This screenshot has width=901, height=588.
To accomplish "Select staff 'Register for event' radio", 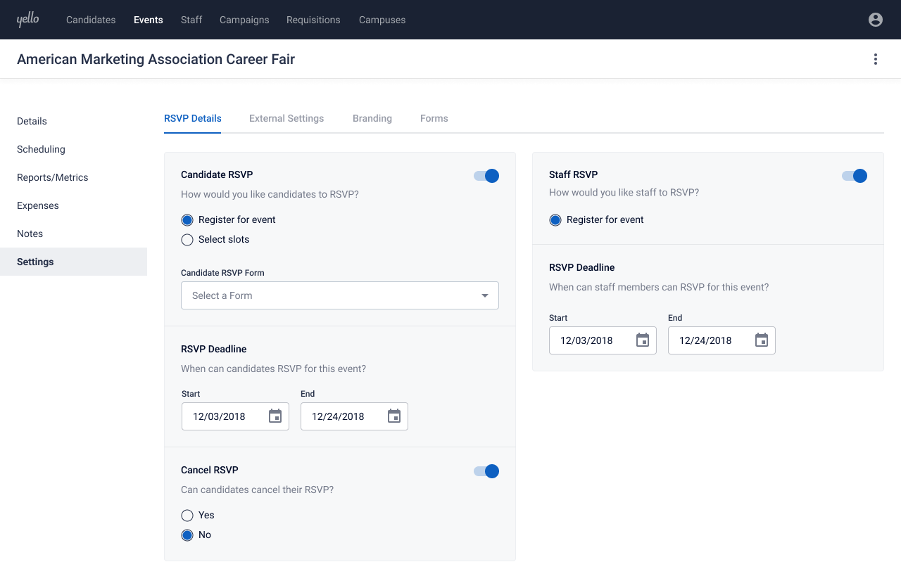I will 555,220.
